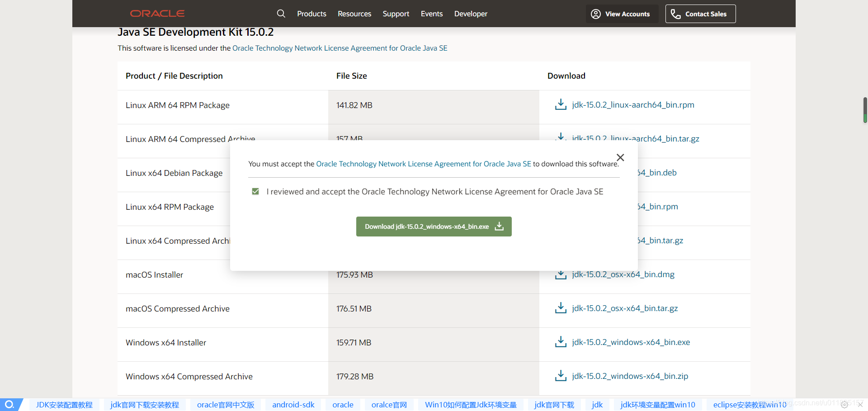Click Linux x64 RPM Package text
The height and width of the screenshot is (411, 868).
(170, 207)
